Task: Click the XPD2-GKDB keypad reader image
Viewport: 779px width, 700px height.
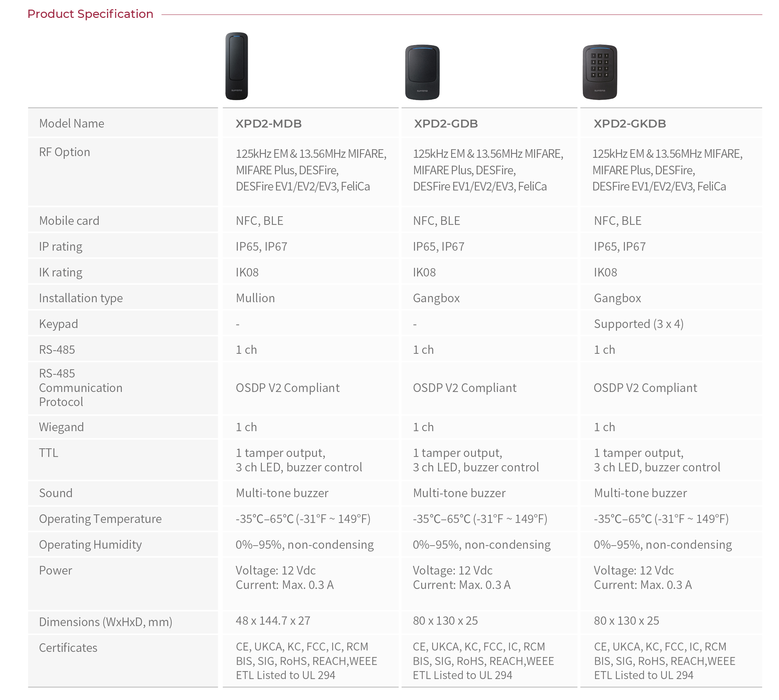Action: coord(600,72)
